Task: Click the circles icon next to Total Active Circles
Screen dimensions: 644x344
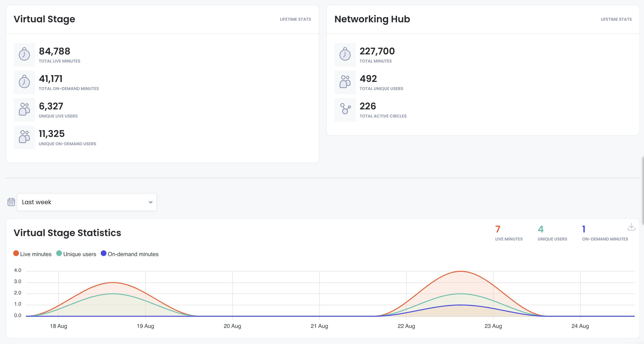Action: coord(345,110)
